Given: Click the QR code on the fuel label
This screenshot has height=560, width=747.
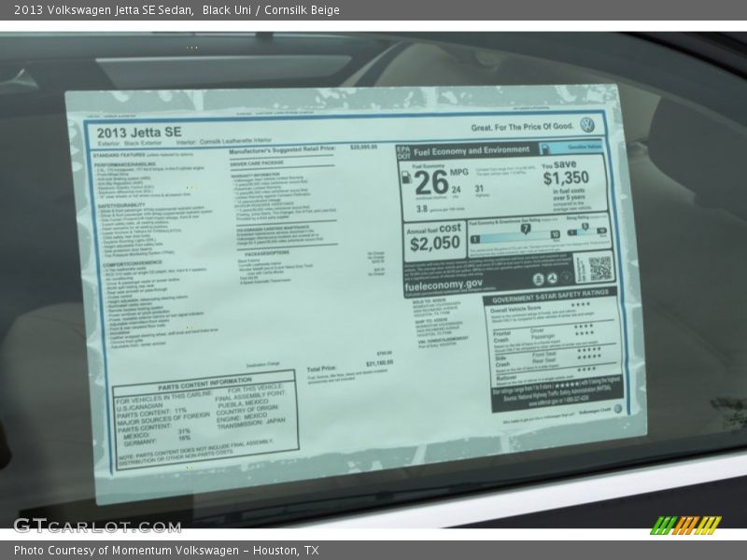Looking at the screenshot, I should 599,268.
